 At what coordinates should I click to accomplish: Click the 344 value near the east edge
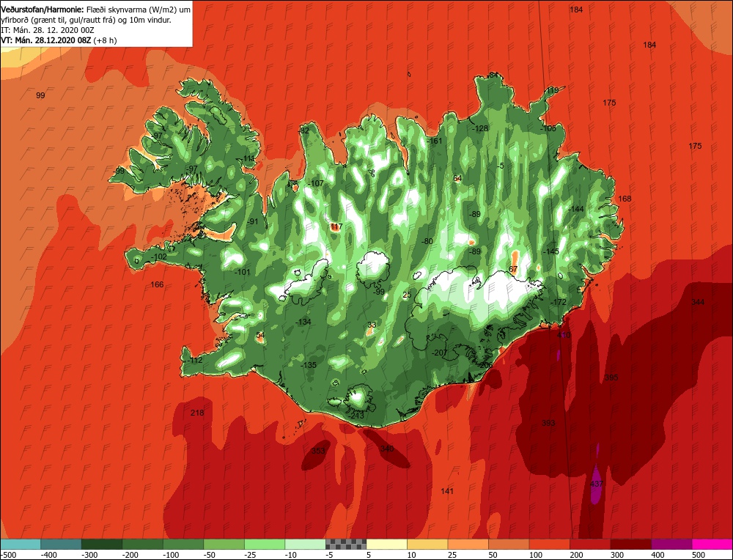(x=698, y=302)
